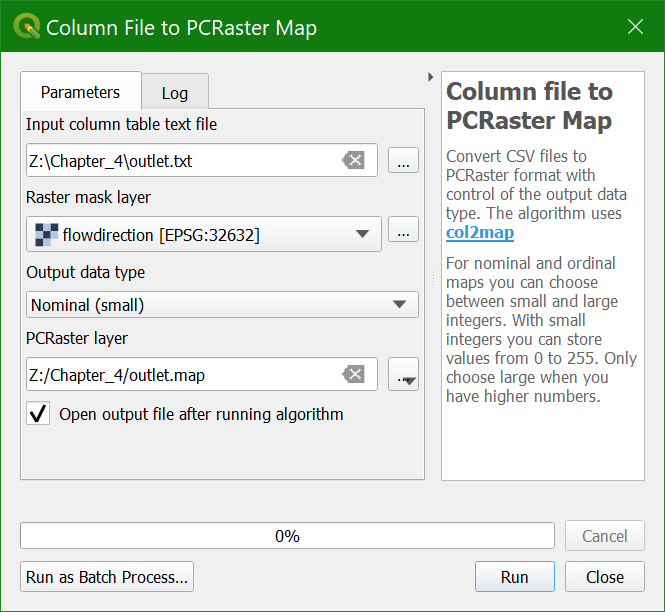Click the 'Raster mask layer' label
Viewport: 665px width, 612px height.
coord(88,197)
